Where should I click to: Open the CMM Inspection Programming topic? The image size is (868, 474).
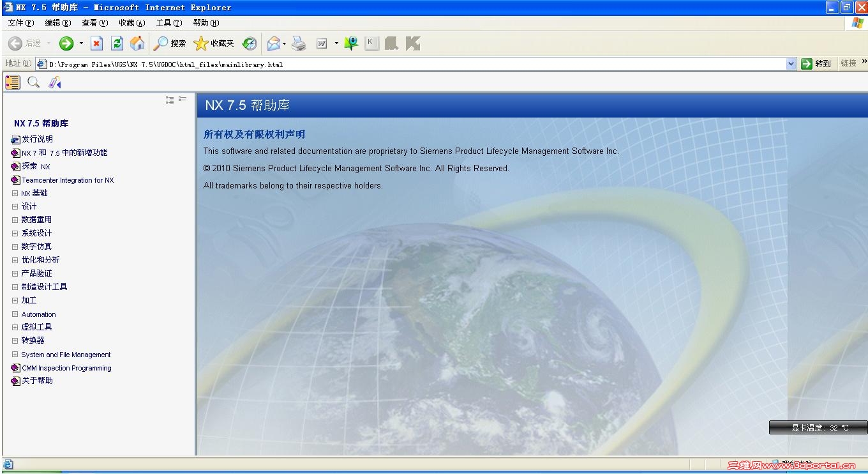point(66,368)
